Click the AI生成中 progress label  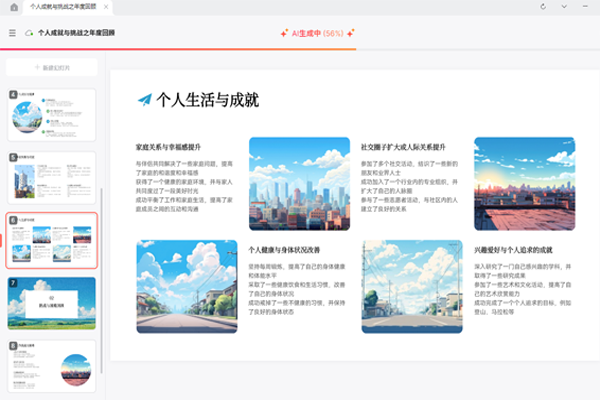pos(318,33)
